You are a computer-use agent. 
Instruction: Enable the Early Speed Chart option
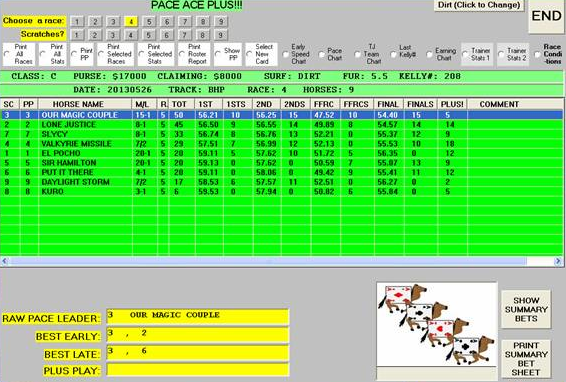click(x=296, y=54)
